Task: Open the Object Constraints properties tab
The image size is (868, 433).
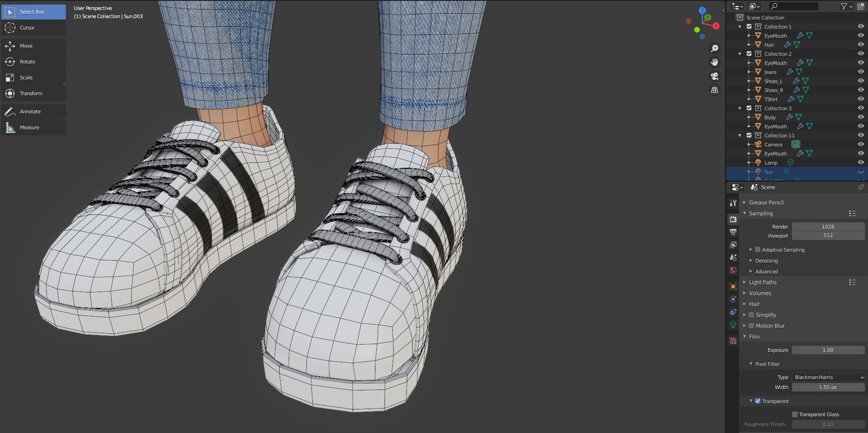Action: [733, 312]
